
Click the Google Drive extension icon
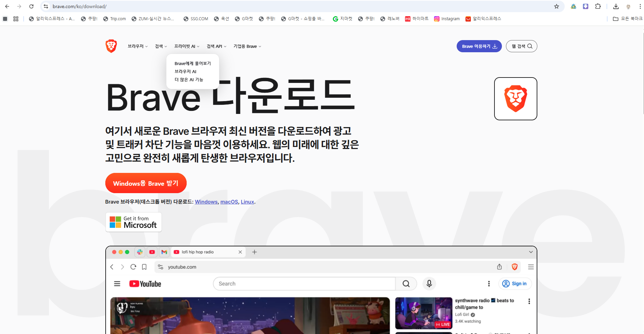(x=573, y=6)
